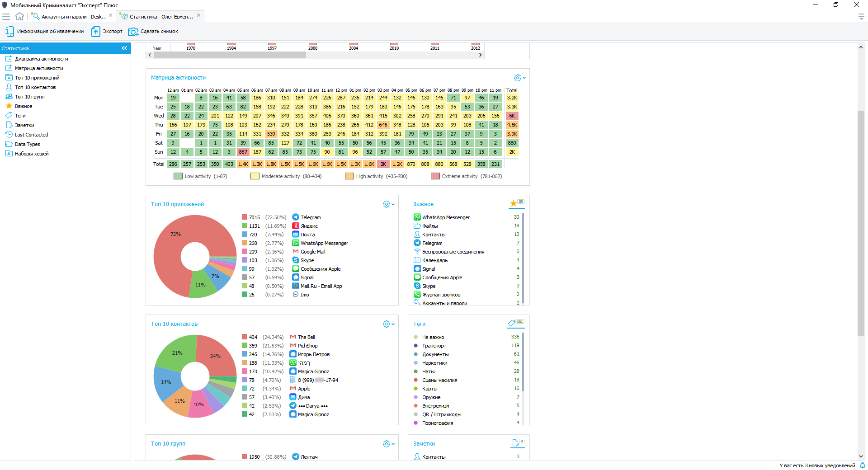Click the tag icon in Теги panel

coord(512,323)
